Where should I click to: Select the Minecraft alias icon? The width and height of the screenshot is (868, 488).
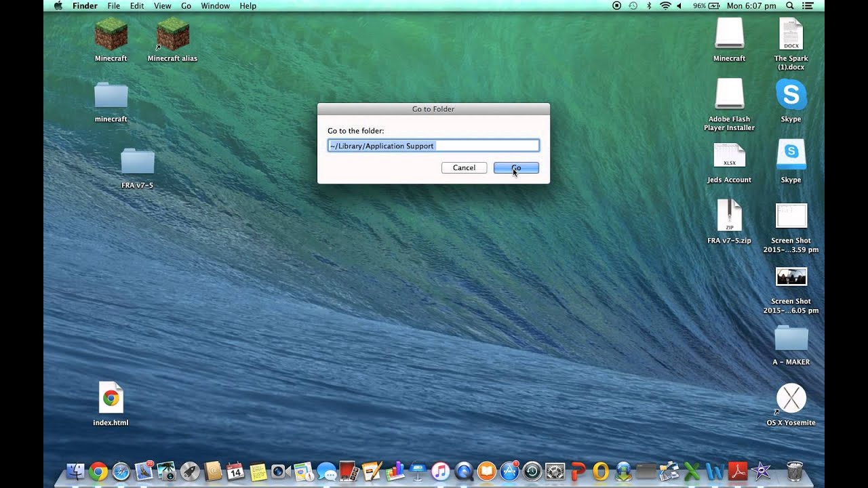point(172,35)
